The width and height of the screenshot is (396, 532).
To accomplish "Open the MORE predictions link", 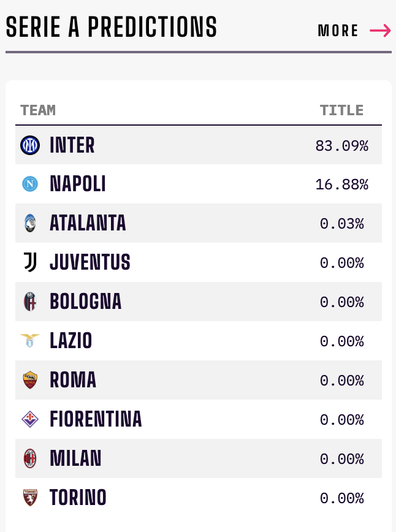I will click(338, 31).
